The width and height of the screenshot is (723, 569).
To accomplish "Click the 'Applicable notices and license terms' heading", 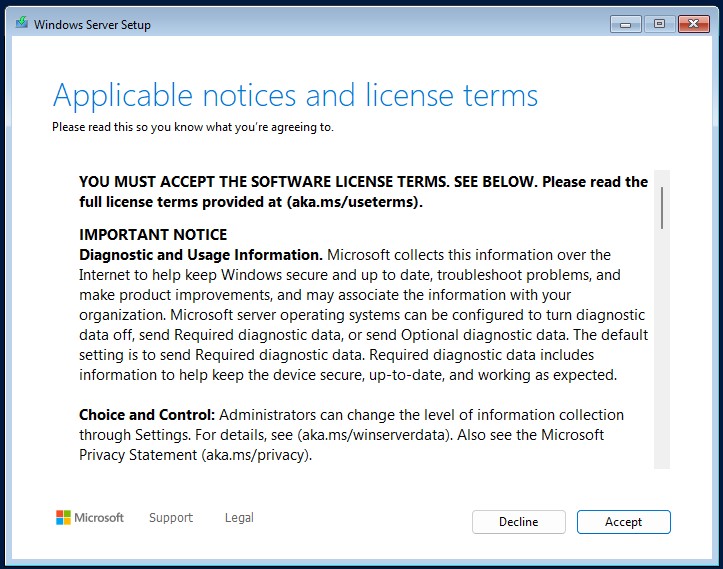I will [x=295, y=95].
